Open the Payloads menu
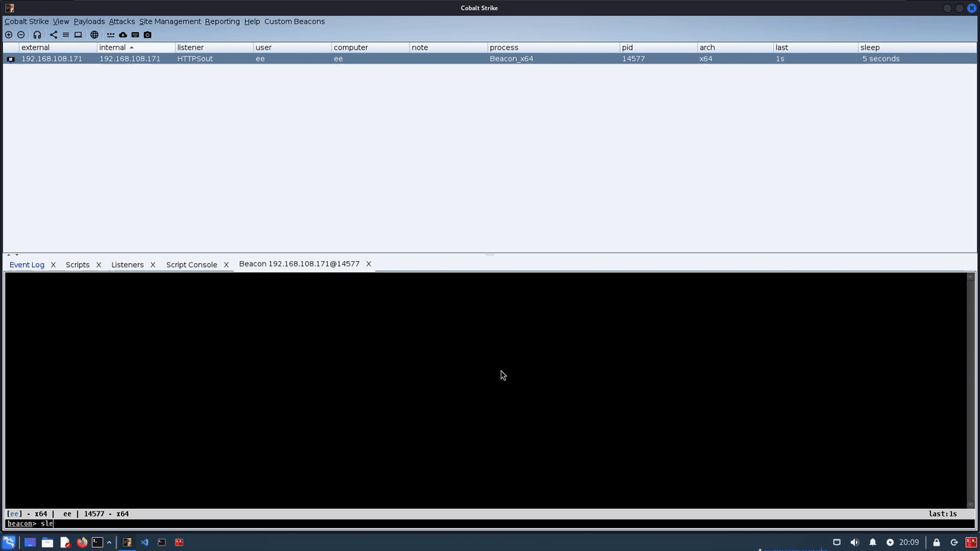The image size is (980, 551). pyautogui.click(x=89, y=21)
